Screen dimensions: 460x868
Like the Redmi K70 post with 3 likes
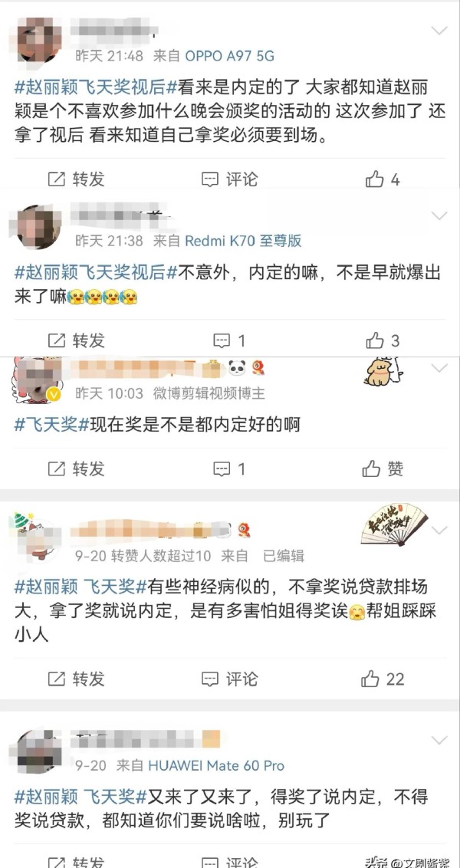(383, 340)
